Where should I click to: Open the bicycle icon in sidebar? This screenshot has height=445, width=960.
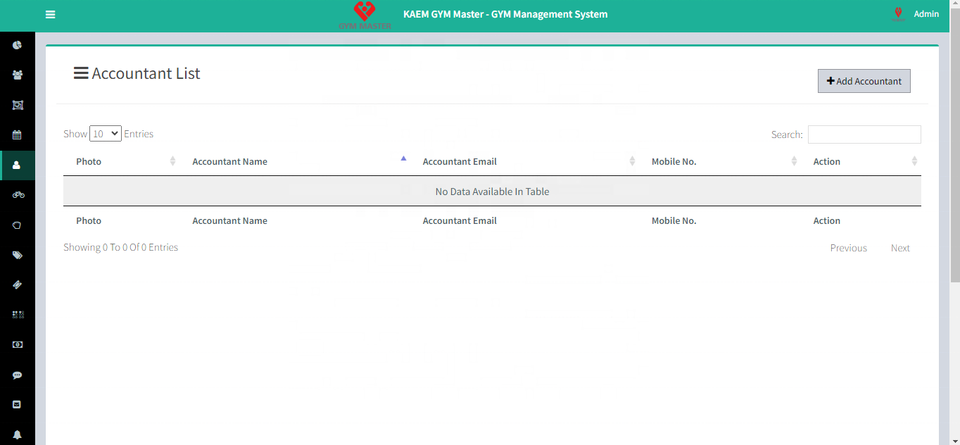pyautogui.click(x=17, y=195)
